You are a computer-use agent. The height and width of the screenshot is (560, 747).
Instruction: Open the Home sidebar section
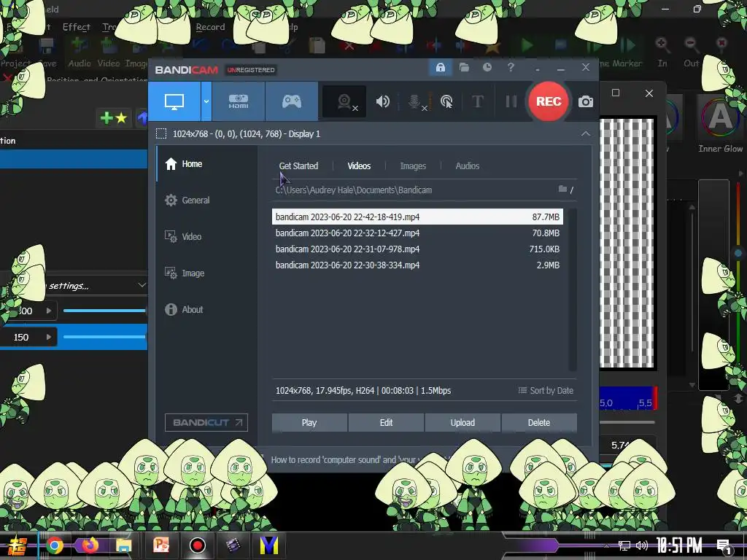[x=184, y=164]
